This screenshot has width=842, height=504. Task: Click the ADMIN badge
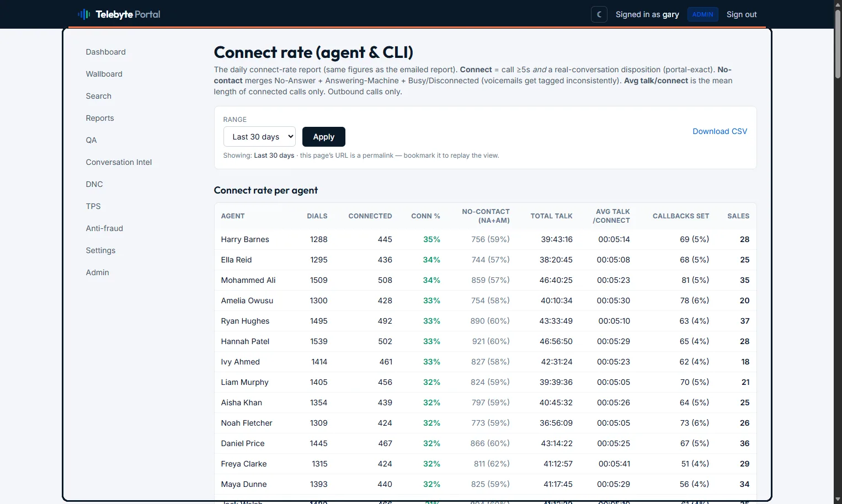[x=703, y=14]
